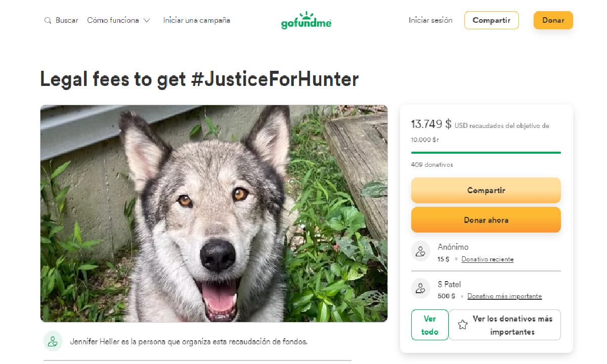This screenshot has height=364, width=607.
Task: Click the star icon beside top donations
Action: (463, 325)
